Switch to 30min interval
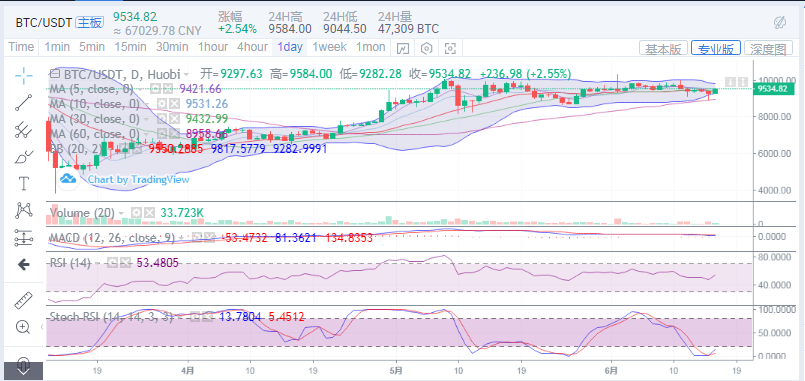 pyautogui.click(x=172, y=47)
